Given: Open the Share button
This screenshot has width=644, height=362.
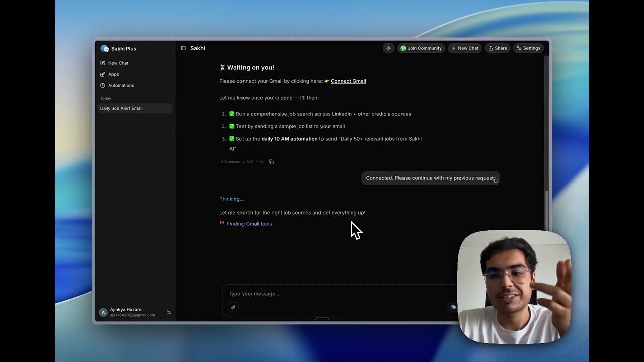Looking at the screenshot, I should [x=498, y=48].
